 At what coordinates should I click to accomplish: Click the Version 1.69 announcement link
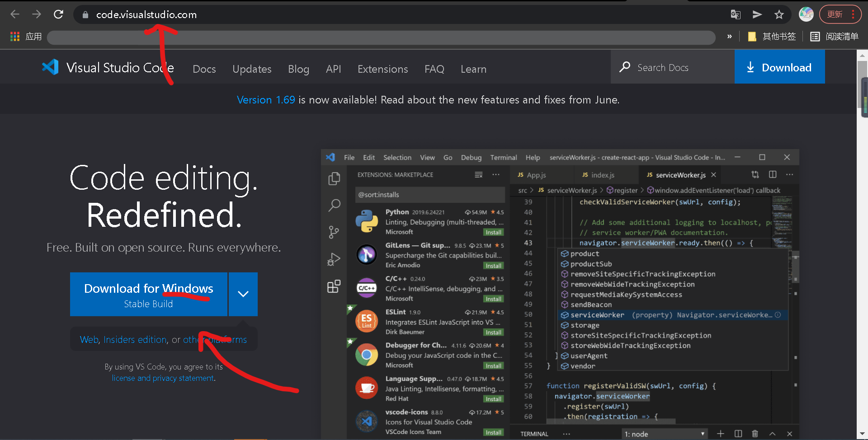(266, 100)
